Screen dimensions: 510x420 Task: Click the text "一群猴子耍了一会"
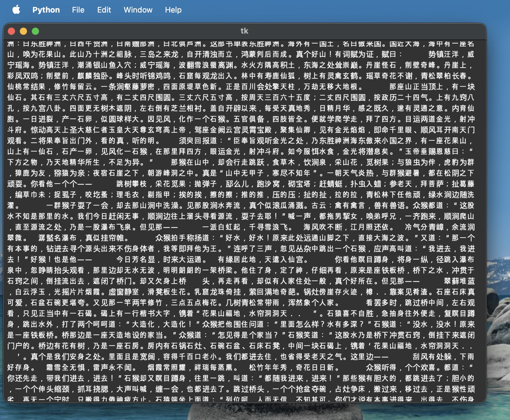coord(77,205)
